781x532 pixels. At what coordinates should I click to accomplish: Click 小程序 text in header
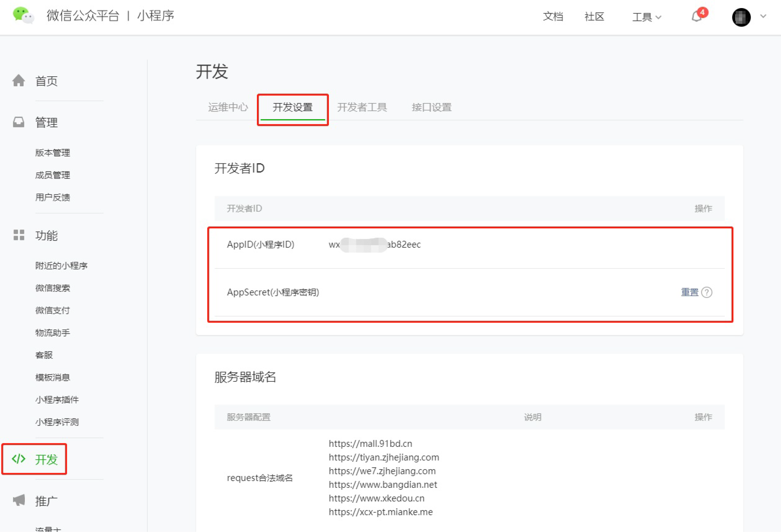(x=156, y=16)
